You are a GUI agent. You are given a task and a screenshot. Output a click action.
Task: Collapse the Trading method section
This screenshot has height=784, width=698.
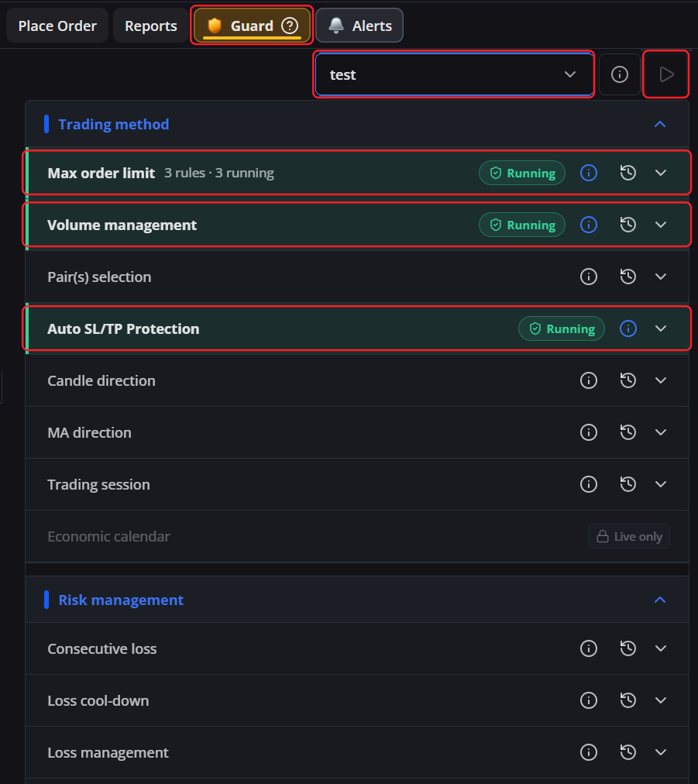[x=660, y=124]
